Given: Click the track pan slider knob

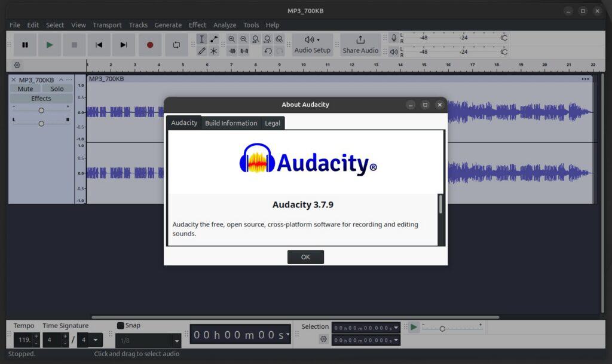Looking at the screenshot, I should point(41,124).
